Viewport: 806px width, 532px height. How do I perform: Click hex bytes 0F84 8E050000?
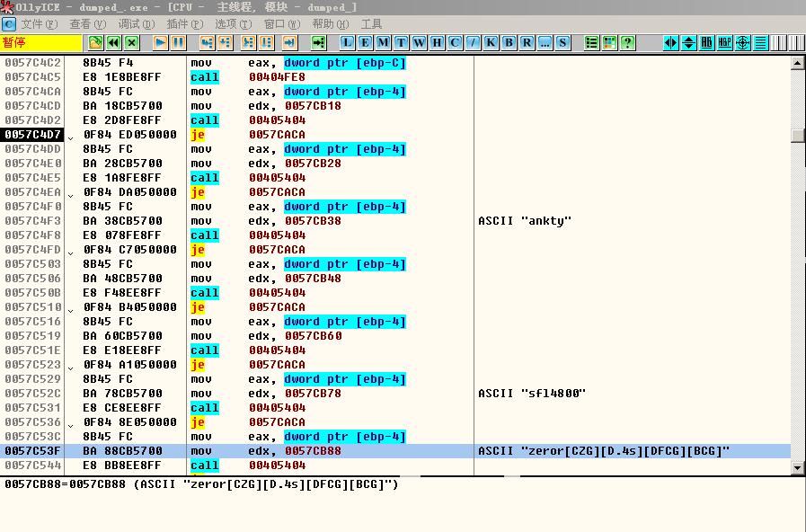pos(130,422)
